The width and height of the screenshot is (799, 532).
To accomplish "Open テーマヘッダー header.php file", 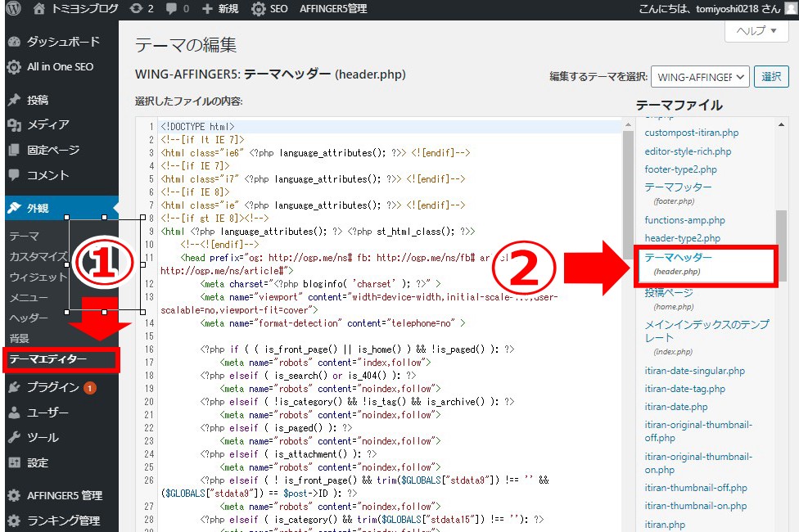I will [678, 264].
